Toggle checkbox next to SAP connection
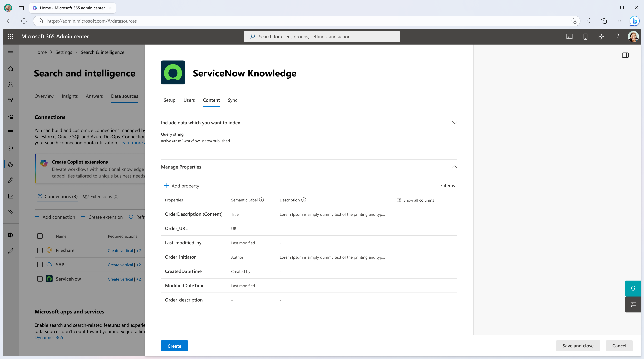 40,264
